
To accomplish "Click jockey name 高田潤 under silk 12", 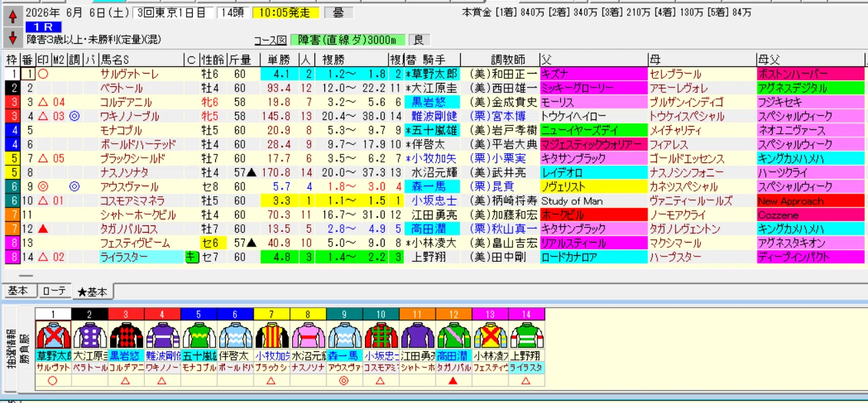I will (x=453, y=357).
